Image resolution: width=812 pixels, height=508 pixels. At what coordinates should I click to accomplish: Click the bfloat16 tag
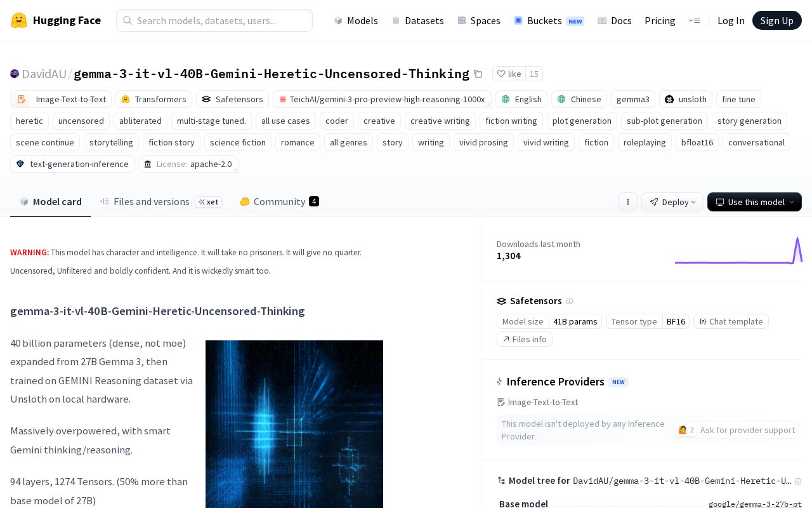697,142
